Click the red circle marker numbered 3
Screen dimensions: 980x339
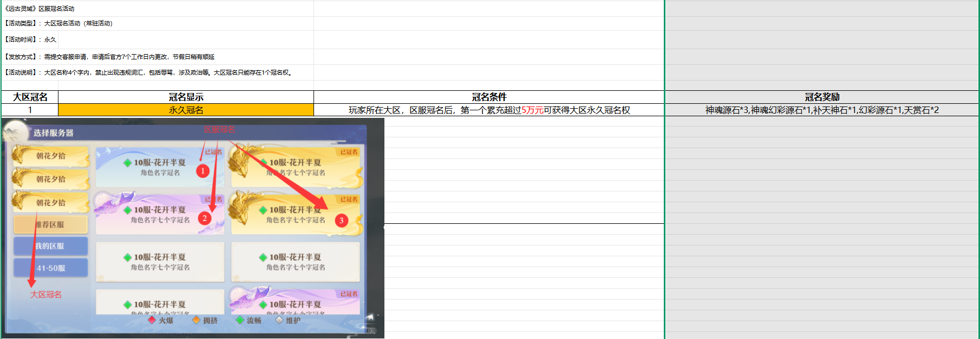[341, 221]
